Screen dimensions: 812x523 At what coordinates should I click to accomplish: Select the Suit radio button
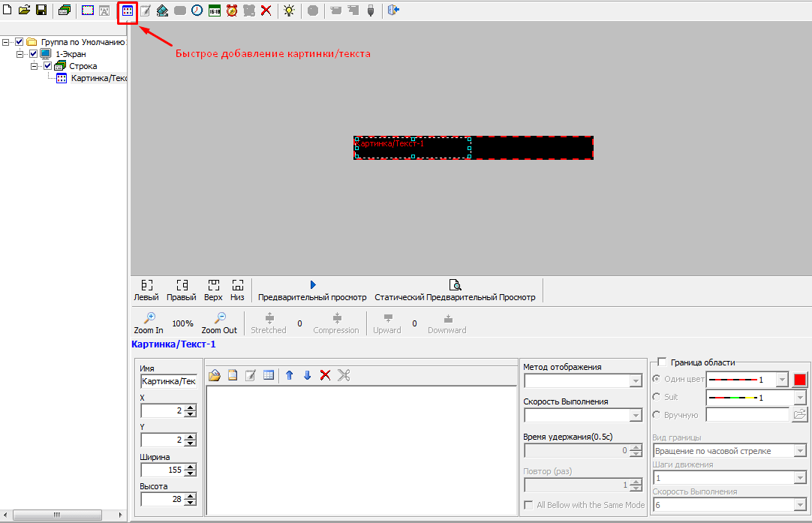(657, 397)
